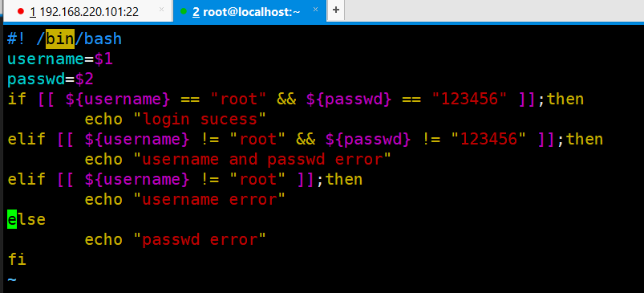This screenshot has width=644, height=293.
Task: Click the highlighted word 'bin'
Action: pyautogui.click(x=60, y=39)
